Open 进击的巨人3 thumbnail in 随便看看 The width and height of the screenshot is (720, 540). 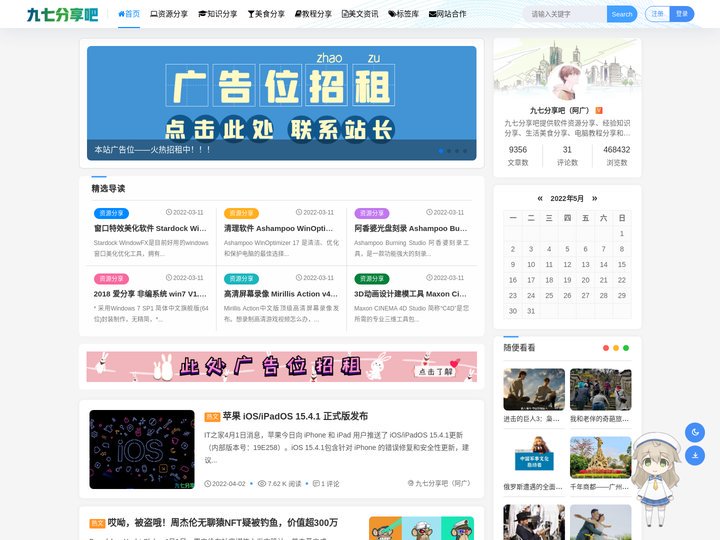click(534, 389)
